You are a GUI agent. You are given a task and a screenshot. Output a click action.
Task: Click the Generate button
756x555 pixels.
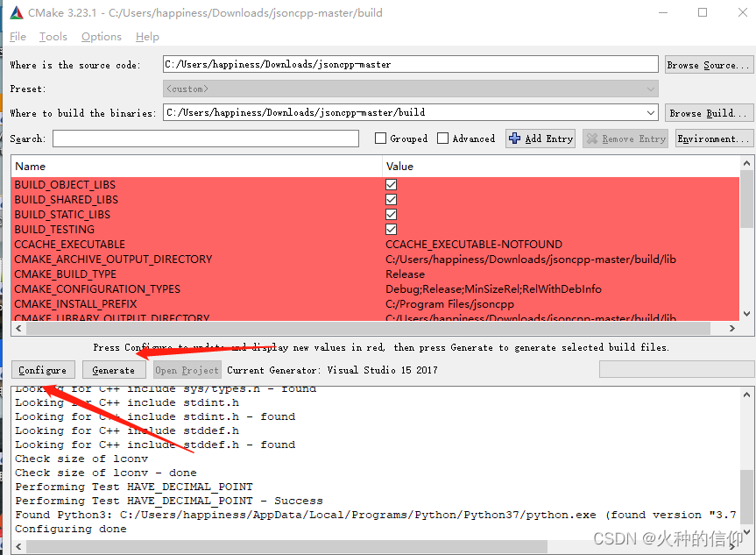(114, 370)
